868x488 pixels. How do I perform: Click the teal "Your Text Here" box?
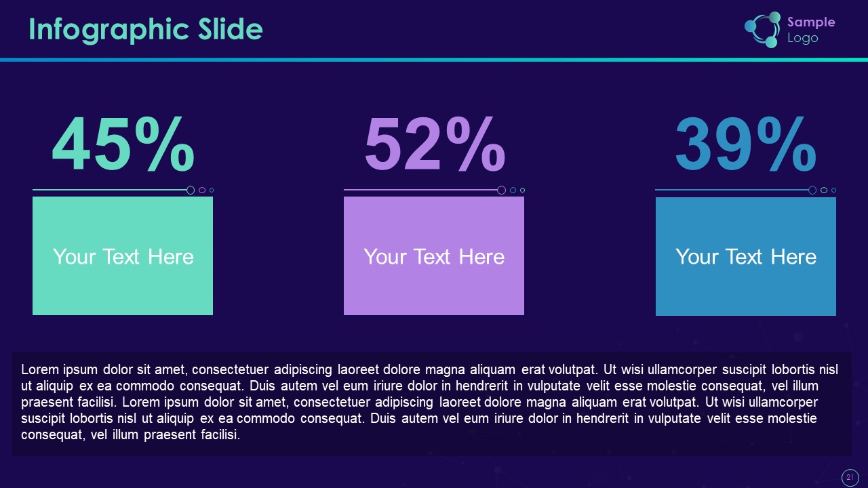pyautogui.click(x=123, y=256)
